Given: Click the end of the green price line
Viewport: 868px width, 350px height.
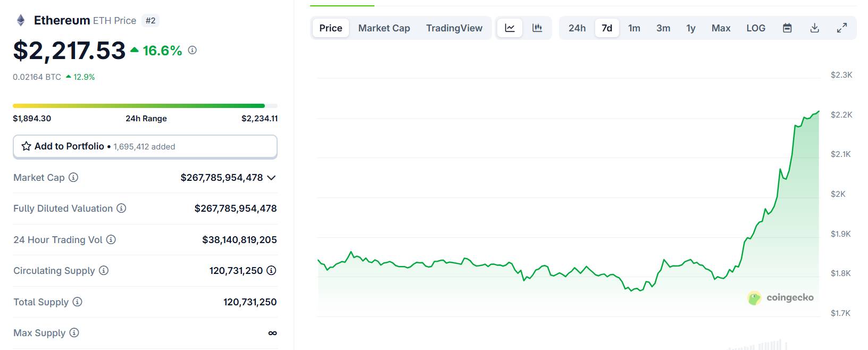Looking at the screenshot, I should [x=819, y=112].
